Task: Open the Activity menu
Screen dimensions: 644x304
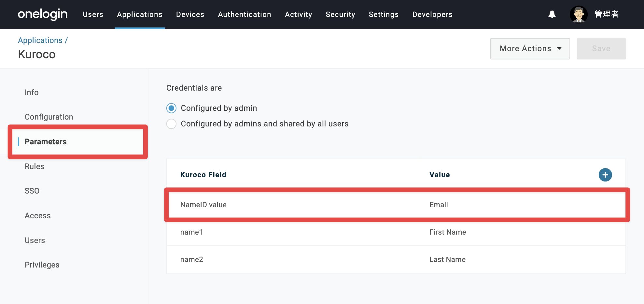Action: [299, 14]
